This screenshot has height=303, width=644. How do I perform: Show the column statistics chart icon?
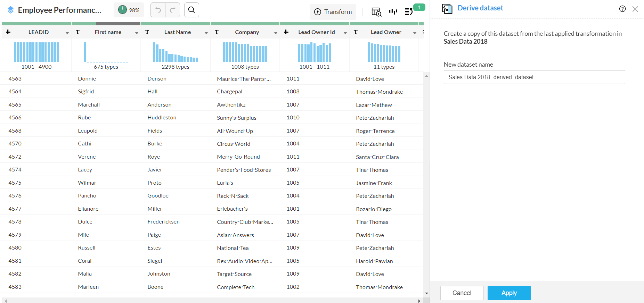pyautogui.click(x=393, y=12)
